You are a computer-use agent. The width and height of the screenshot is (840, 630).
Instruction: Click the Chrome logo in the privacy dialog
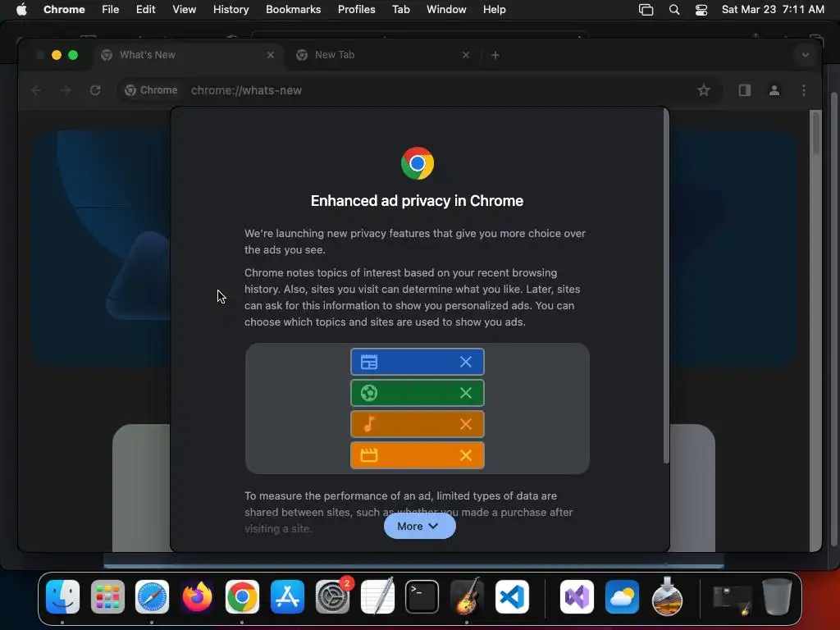pos(418,163)
